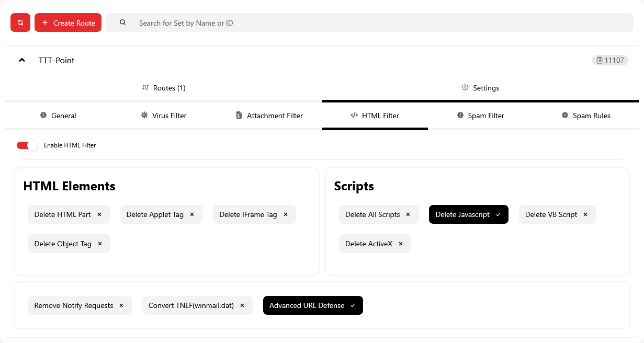Open the Attachment Filter tab
Image resolution: width=644 pixels, height=343 pixels.
(x=269, y=116)
